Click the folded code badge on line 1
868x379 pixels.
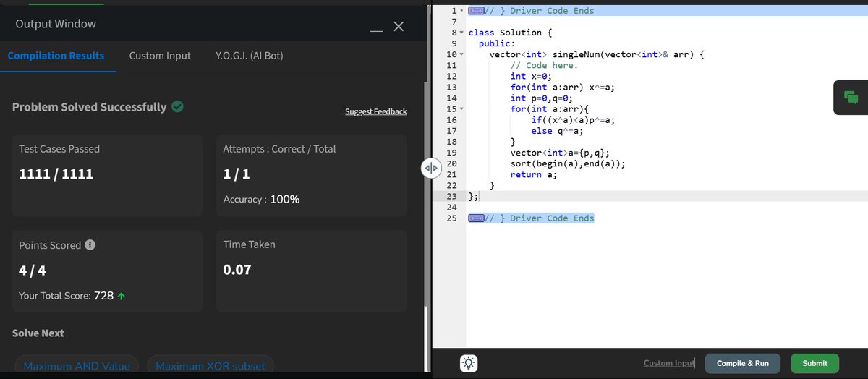[x=476, y=11]
